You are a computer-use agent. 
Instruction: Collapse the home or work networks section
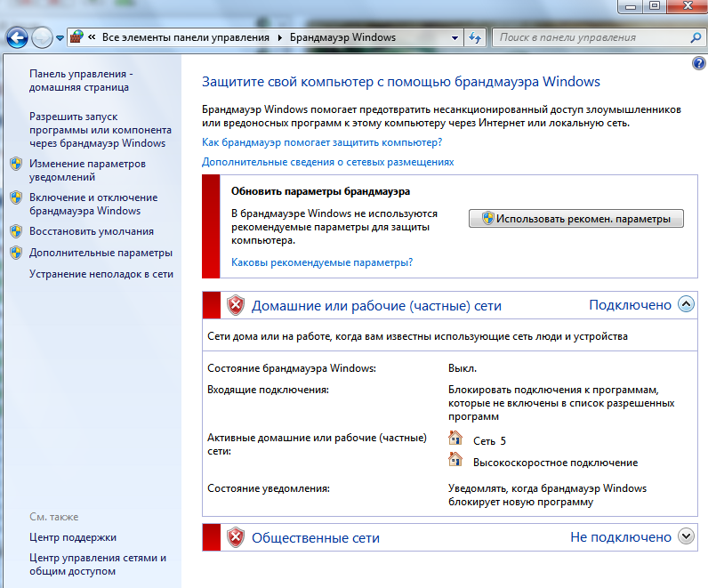(x=685, y=304)
